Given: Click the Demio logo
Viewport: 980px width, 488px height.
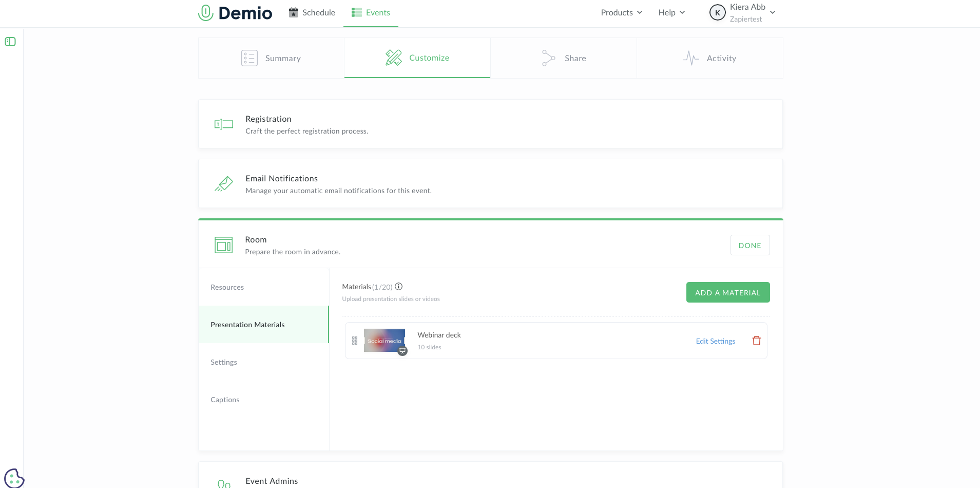Looking at the screenshot, I should tap(235, 13).
